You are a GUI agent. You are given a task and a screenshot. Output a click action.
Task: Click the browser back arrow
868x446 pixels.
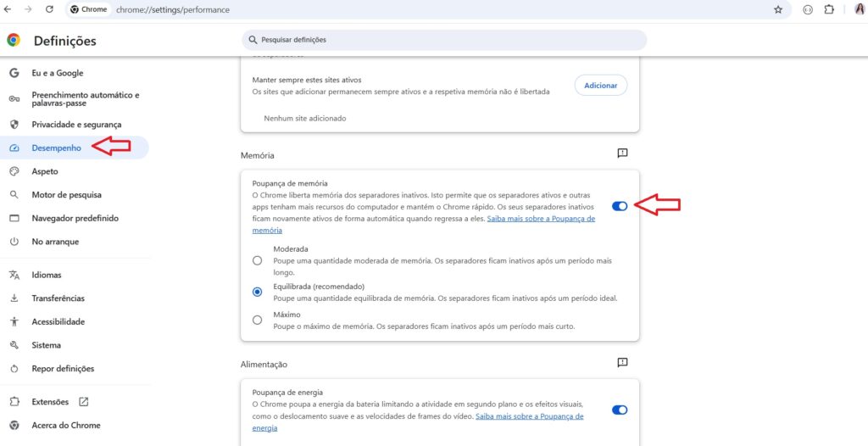pyautogui.click(x=7, y=9)
